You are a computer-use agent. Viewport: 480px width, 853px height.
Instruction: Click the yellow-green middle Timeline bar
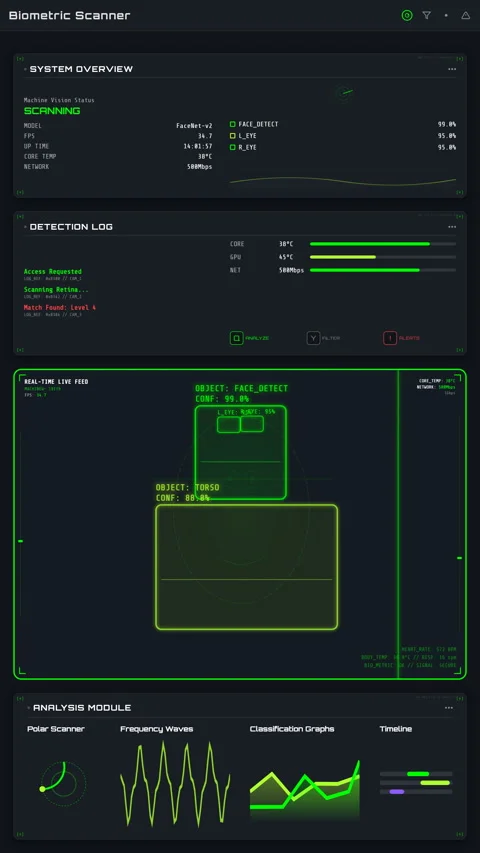[435, 783]
